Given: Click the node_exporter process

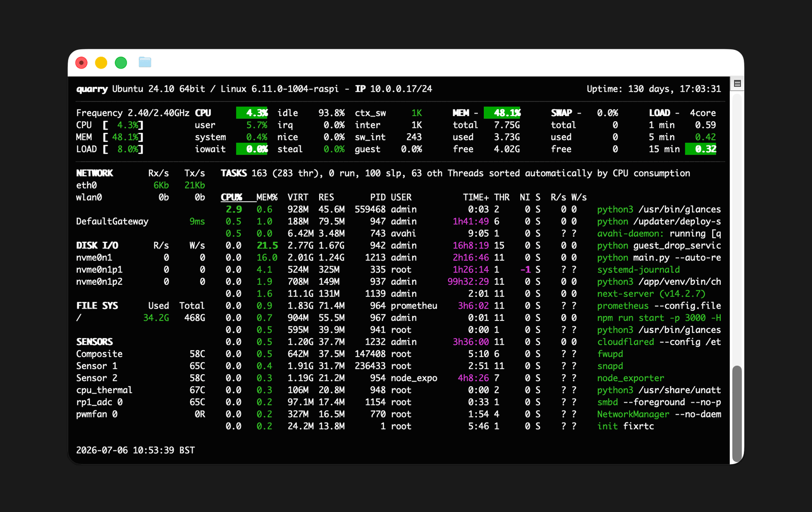Looking at the screenshot, I should coord(630,378).
